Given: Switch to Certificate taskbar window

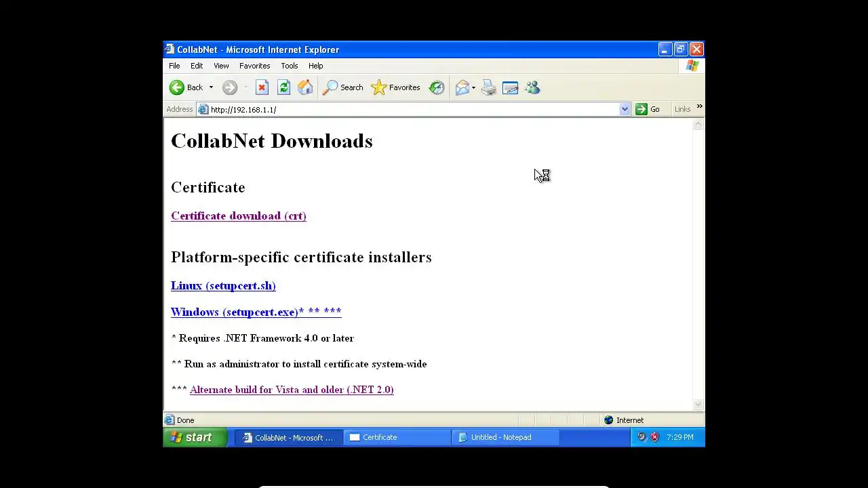Looking at the screenshot, I should (x=397, y=437).
